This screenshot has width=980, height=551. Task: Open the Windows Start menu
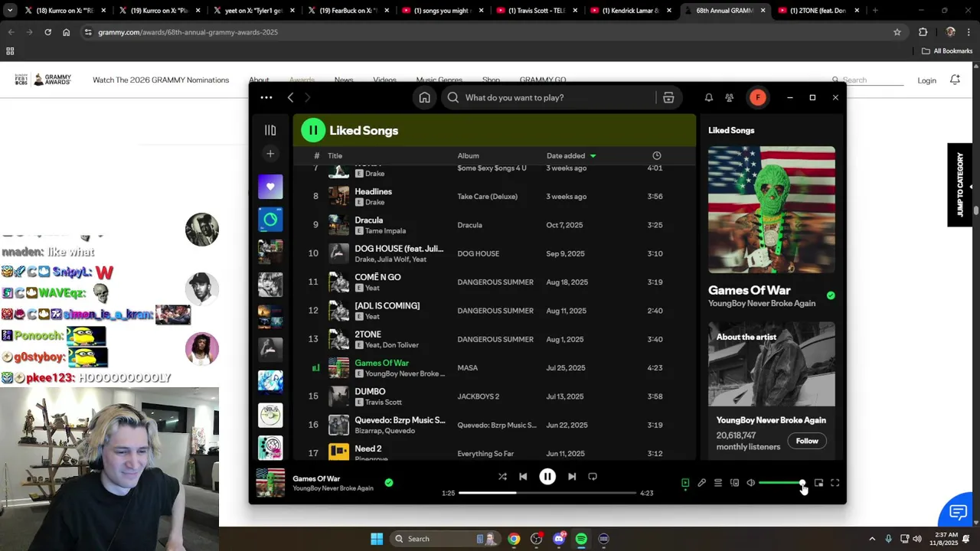(377, 539)
